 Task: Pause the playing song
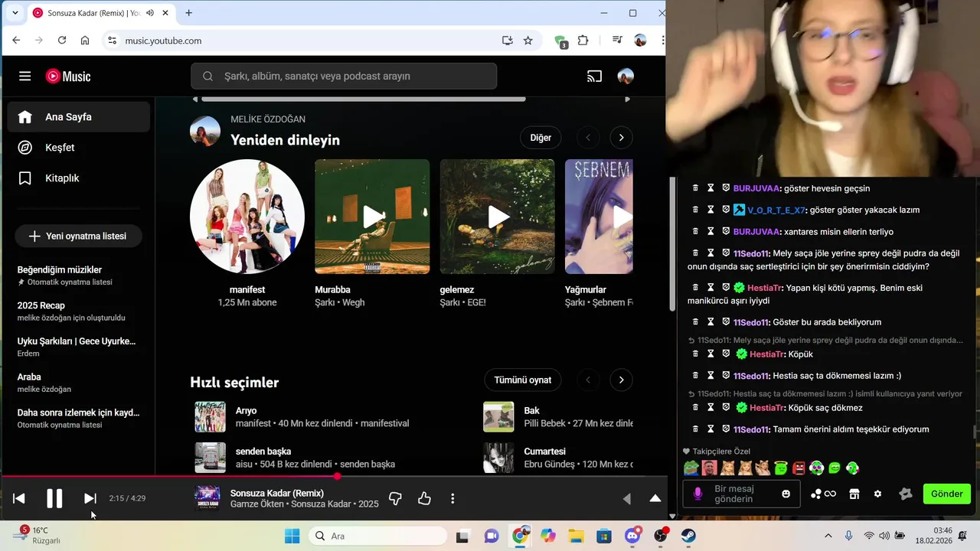click(x=54, y=498)
